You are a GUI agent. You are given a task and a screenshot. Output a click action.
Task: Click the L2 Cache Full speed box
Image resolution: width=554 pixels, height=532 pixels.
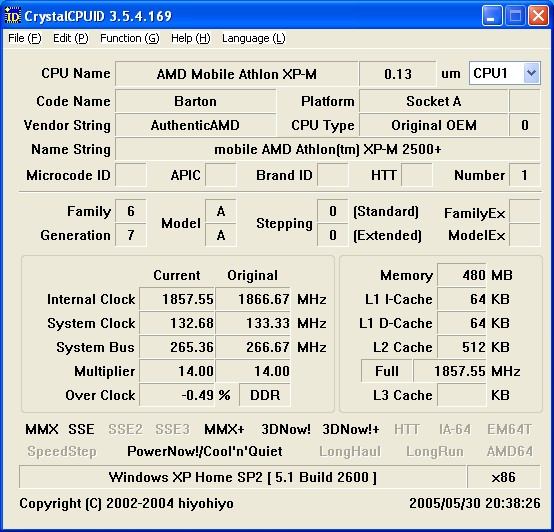(x=387, y=371)
